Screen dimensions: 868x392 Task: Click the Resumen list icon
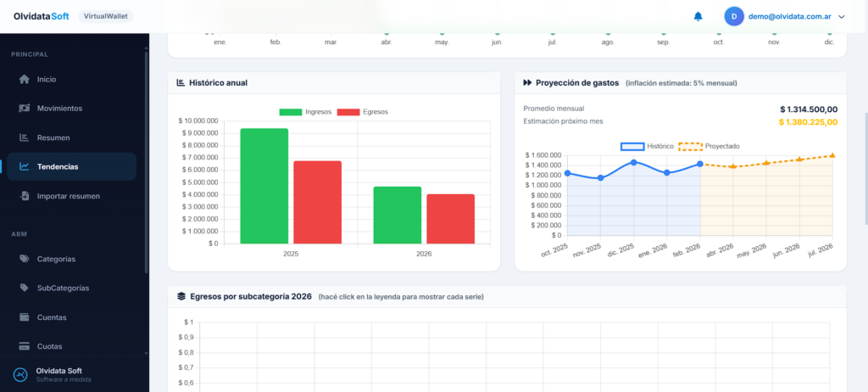[x=25, y=137]
